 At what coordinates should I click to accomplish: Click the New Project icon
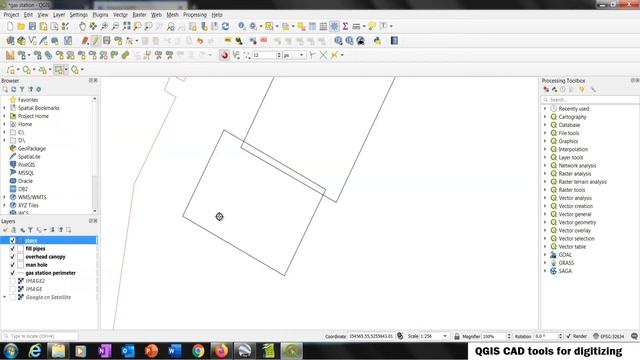click(10, 27)
